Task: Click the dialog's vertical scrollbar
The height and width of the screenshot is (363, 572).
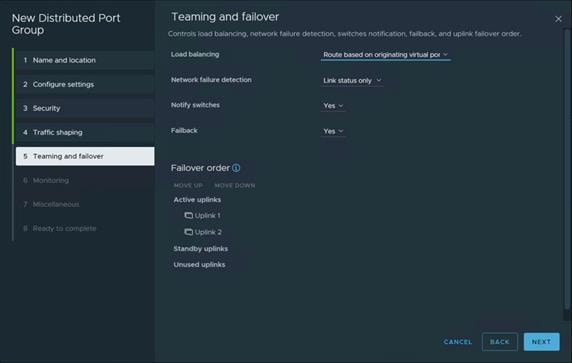Action: (567, 170)
